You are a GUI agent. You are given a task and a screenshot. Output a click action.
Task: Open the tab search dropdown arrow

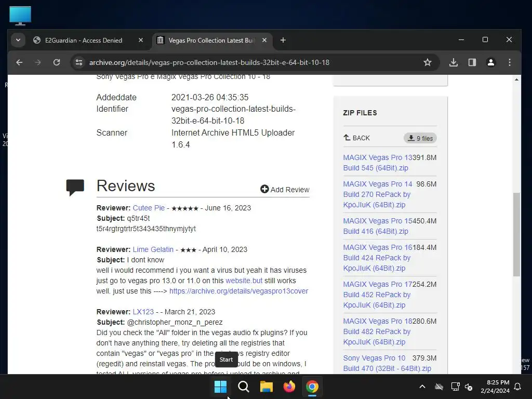point(18,41)
